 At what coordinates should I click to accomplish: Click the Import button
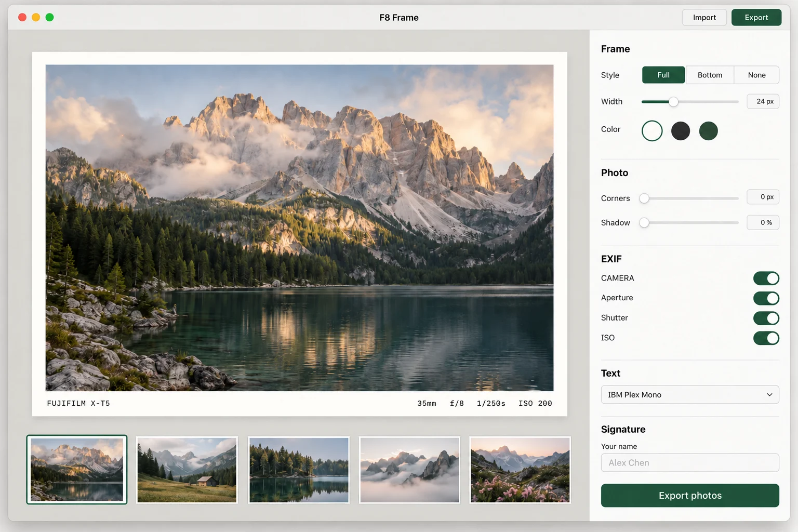704,17
